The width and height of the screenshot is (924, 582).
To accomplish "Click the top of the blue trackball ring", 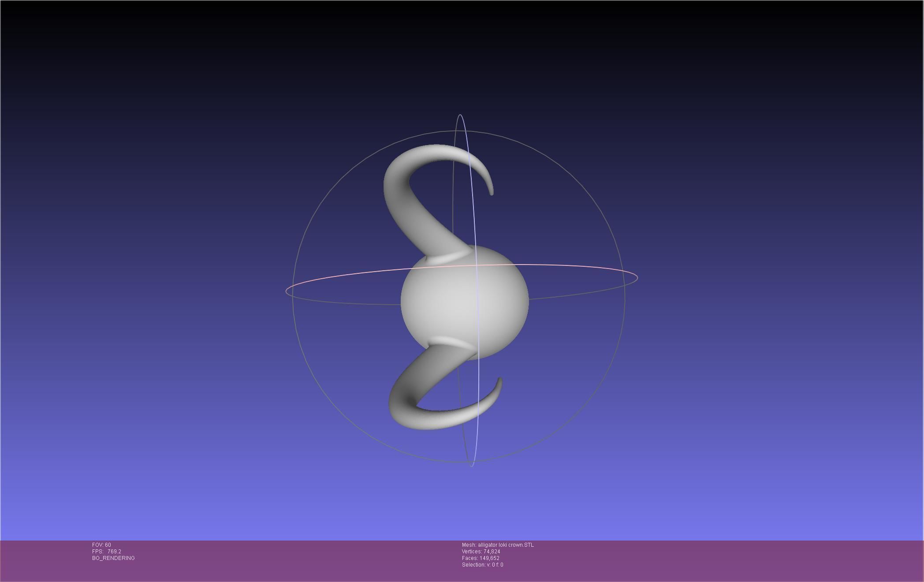I will 460,116.
